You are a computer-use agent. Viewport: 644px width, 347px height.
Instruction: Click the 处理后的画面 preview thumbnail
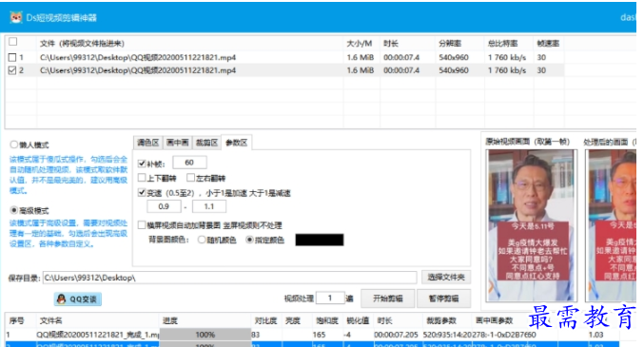(x=611, y=225)
